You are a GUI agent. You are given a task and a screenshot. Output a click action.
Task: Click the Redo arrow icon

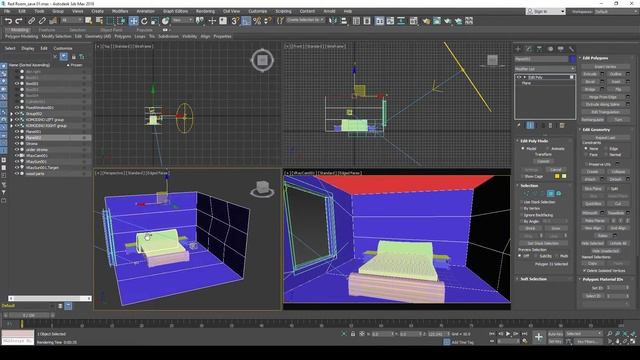coord(19,20)
